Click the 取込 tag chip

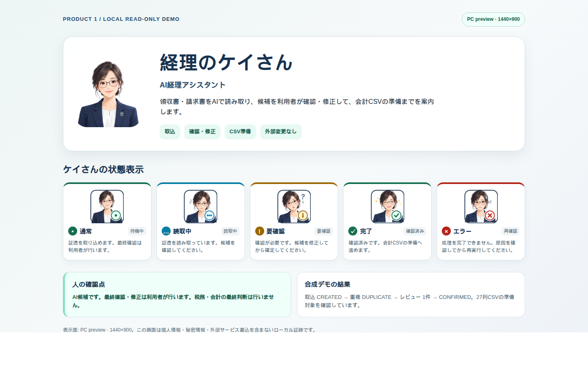pos(170,132)
